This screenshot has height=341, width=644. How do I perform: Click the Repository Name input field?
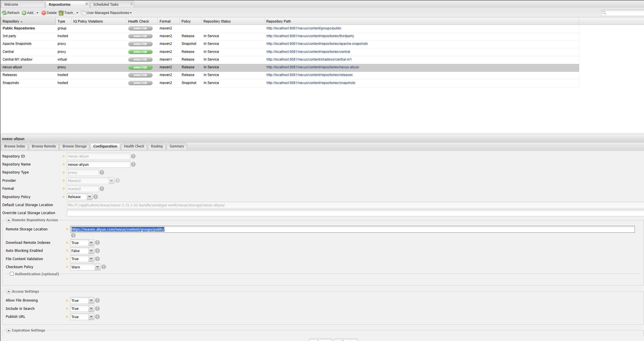98,164
